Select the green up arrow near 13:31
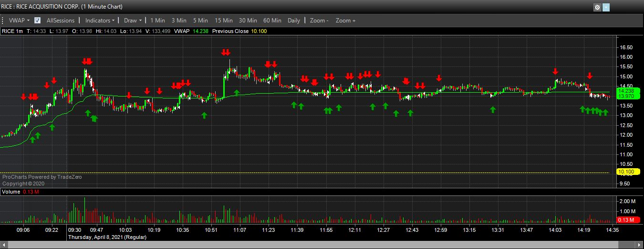The image size is (644, 249). click(493, 109)
